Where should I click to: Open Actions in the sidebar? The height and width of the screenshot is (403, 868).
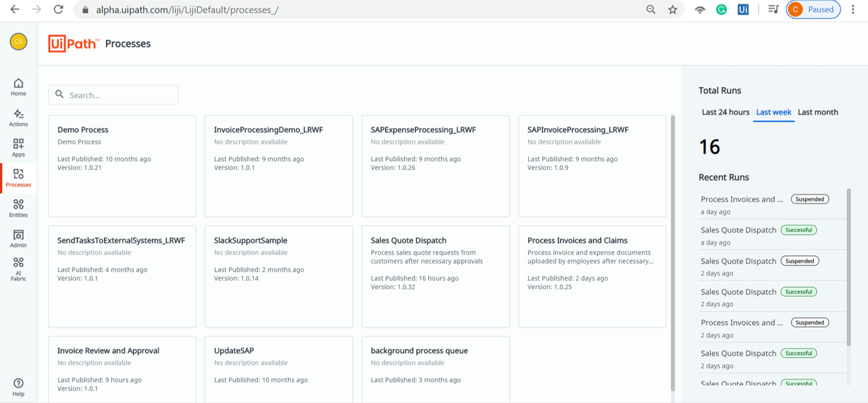pos(18,118)
